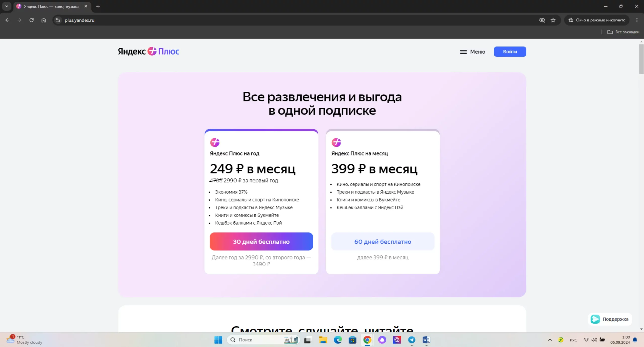Bookmark this page with star icon
Viewport: 644px width, 347px height.
[x=553, y=20]
